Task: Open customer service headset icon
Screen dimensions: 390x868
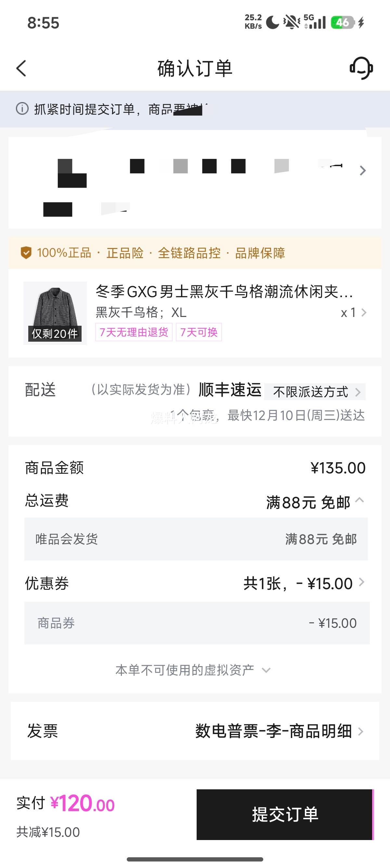Action: (361, 68)
